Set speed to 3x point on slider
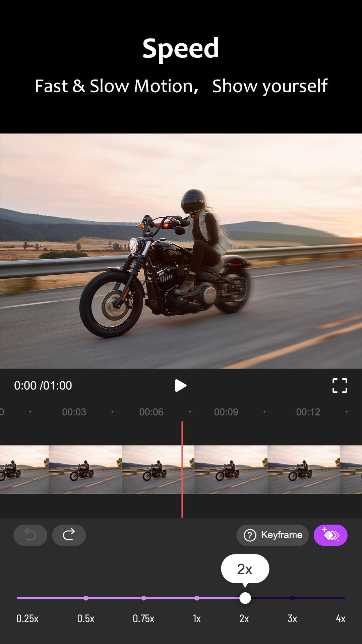The image size is (362, 644). click(x=292, y=598)
